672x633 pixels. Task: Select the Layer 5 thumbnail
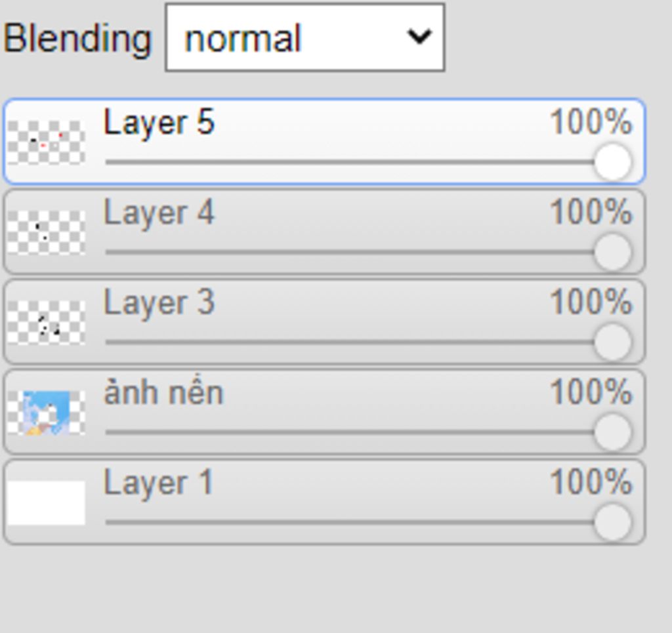(x=47, y=142)
